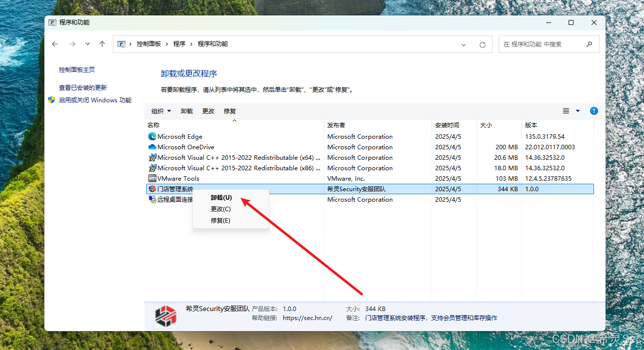644x350 pixels.
Task: Choose 卸载(U) from the context menu
Action: tap(221, 198)
